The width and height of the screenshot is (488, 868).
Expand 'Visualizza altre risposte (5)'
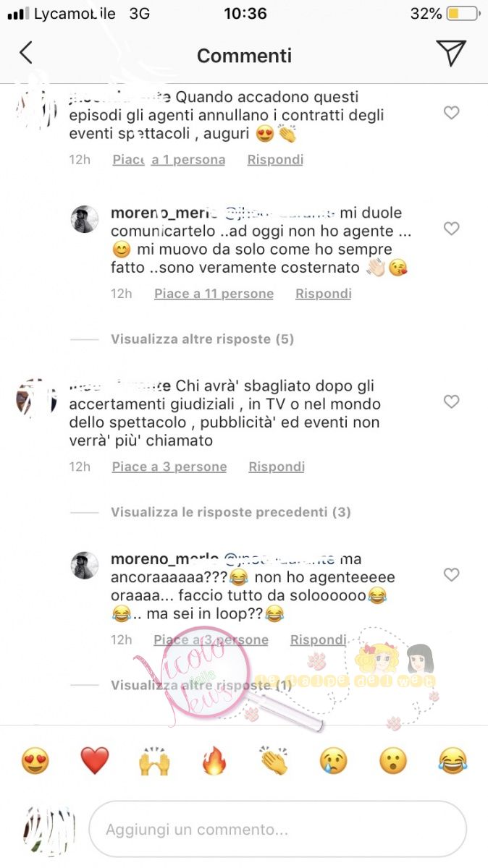[202, 339]
